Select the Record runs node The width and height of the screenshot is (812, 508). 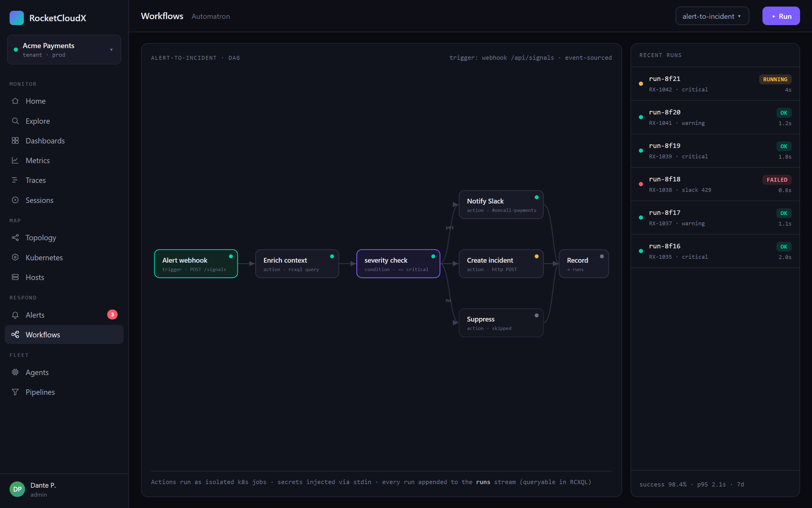pos(584,264)
